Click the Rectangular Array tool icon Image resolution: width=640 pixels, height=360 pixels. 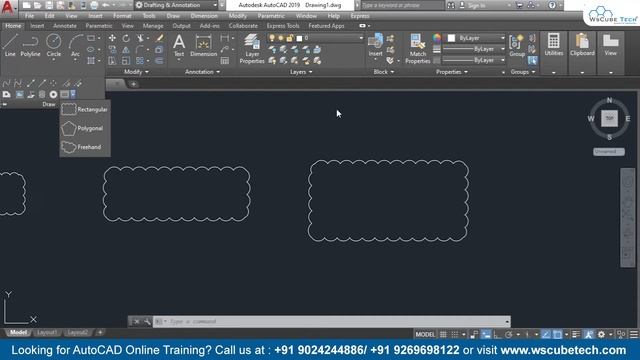(x=140, y=61)
